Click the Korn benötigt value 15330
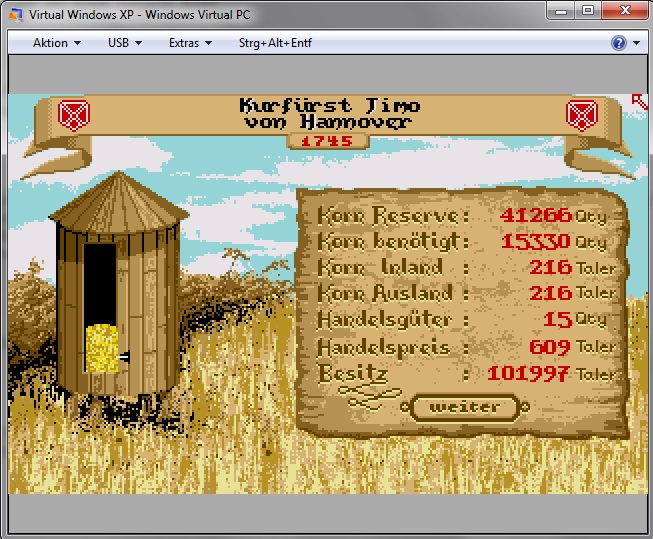Viewport: 653px width, 539px height. coord(535,241)
